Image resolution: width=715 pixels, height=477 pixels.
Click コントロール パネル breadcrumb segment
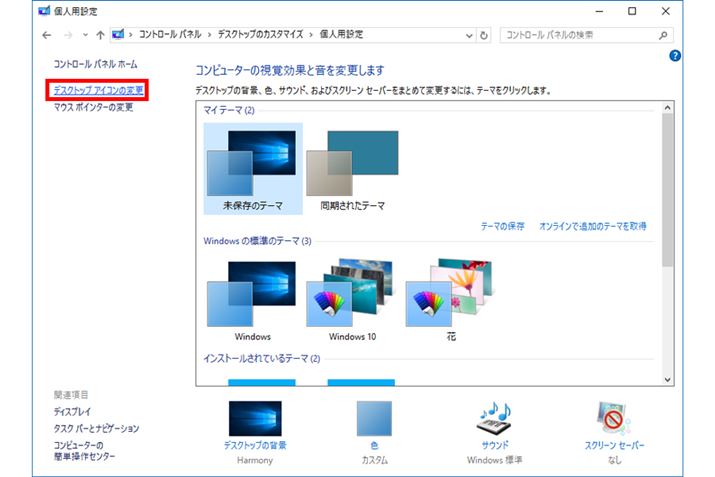pos(170,34)
